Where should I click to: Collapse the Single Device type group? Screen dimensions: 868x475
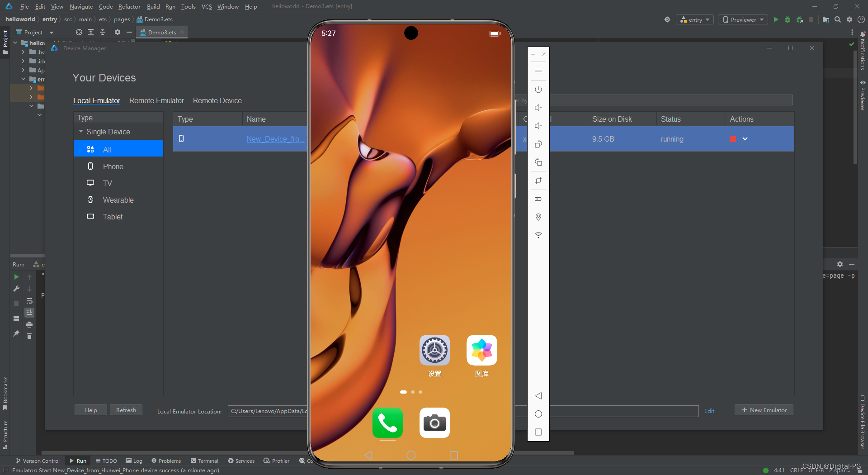click(81, 132)
